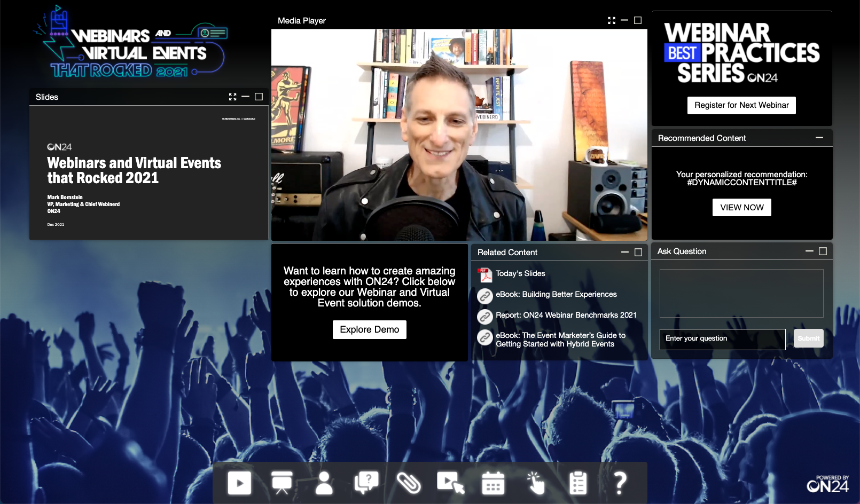This screenshot has width=860, height=504.
Task: Open eBook: Building Better Experiences
Action: (x=556, y=294)
